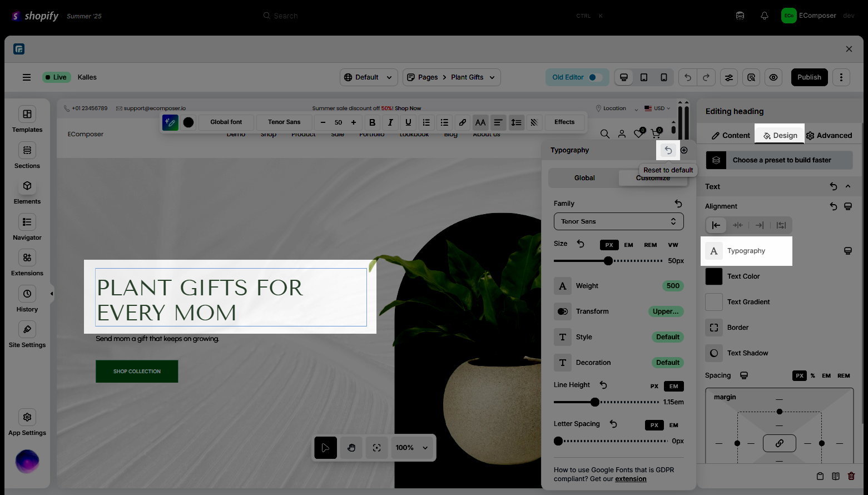Align text to the left

pyautogui.click(x=716, y=225)
